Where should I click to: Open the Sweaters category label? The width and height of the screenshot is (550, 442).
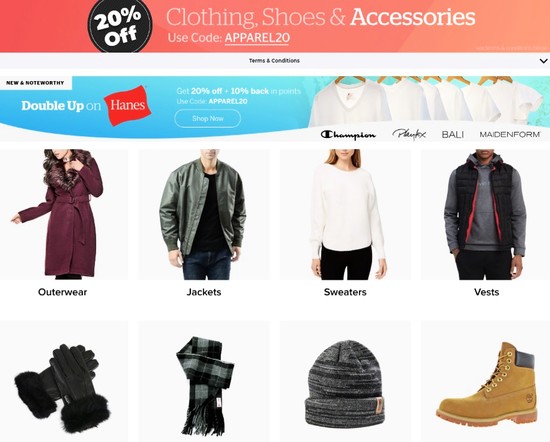coord(345,292)
